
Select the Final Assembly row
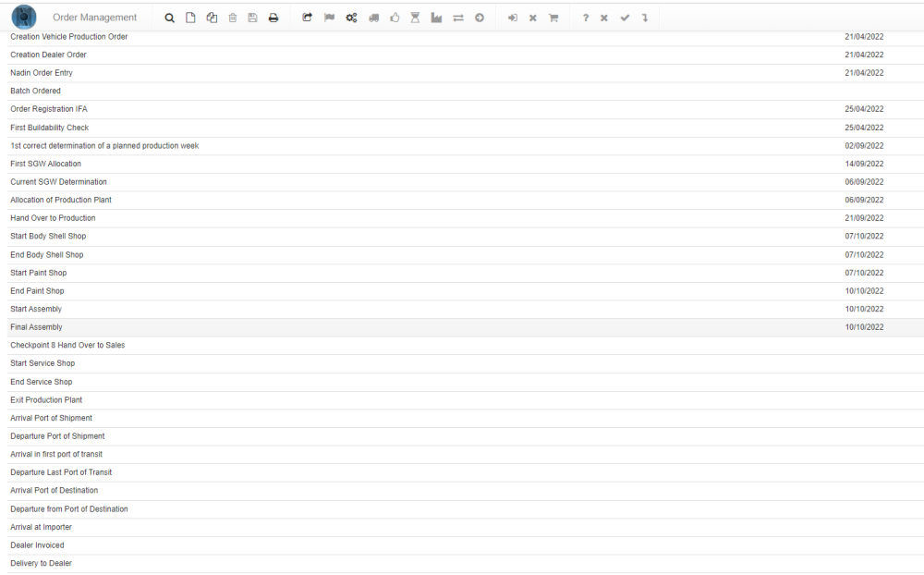tap(466, 327)
